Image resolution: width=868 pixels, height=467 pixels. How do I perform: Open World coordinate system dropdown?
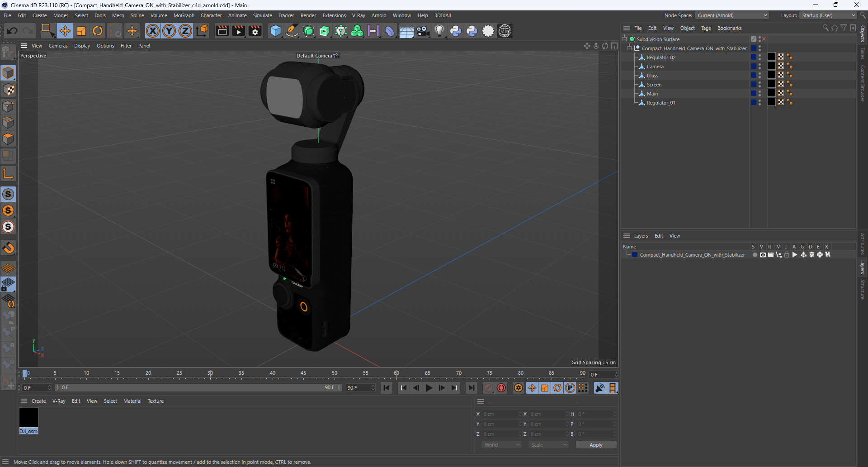click(501, 445)
